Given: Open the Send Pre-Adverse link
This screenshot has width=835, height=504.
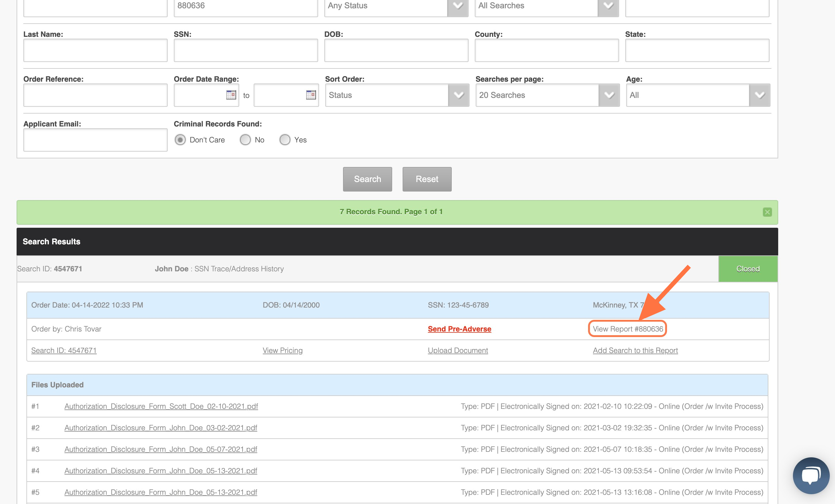Looking at the screenshot, I should coord(459,329).
